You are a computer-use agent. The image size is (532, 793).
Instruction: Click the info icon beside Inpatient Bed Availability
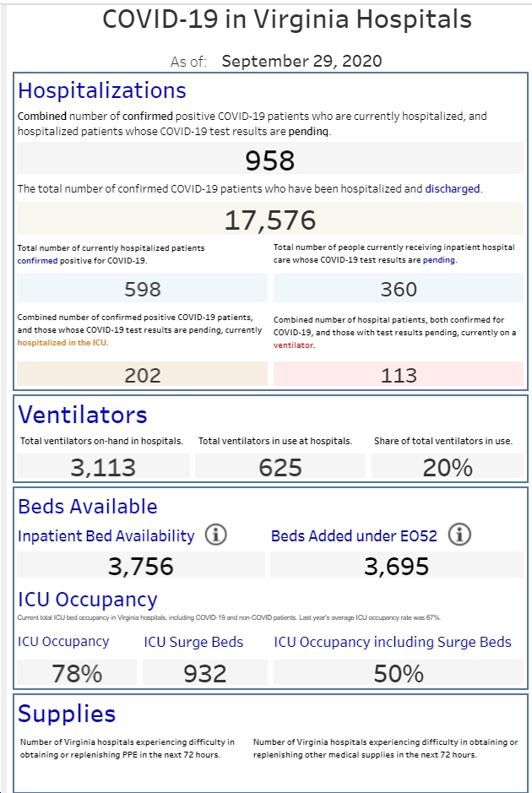pos(216,535)
